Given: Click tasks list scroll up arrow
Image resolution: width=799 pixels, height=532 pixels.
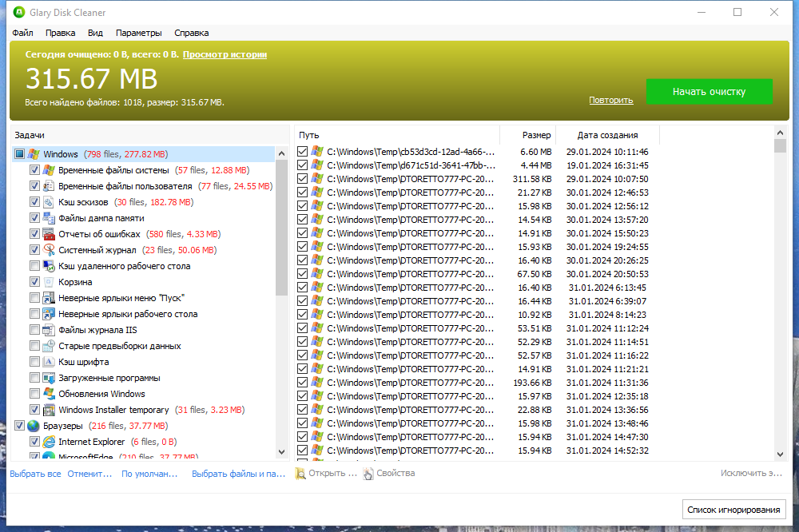Looking at the screenshot, I should tap(282, 153).
